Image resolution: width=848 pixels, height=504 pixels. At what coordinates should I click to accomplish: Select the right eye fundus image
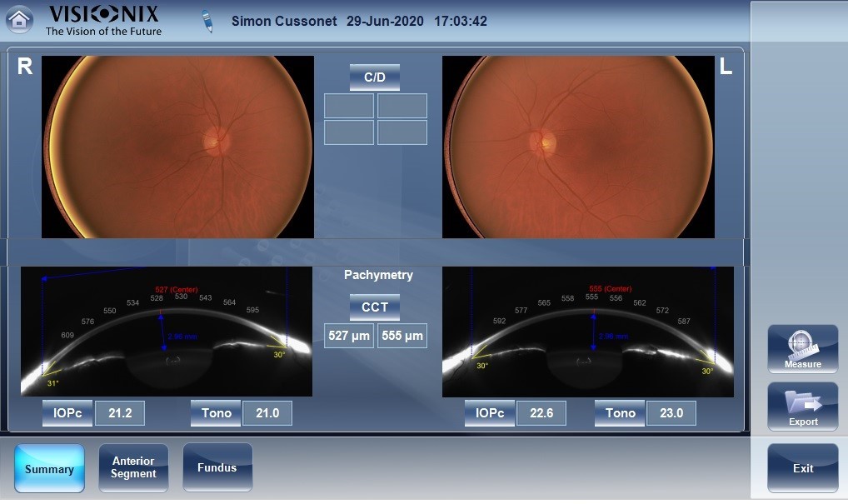point(177,147)
